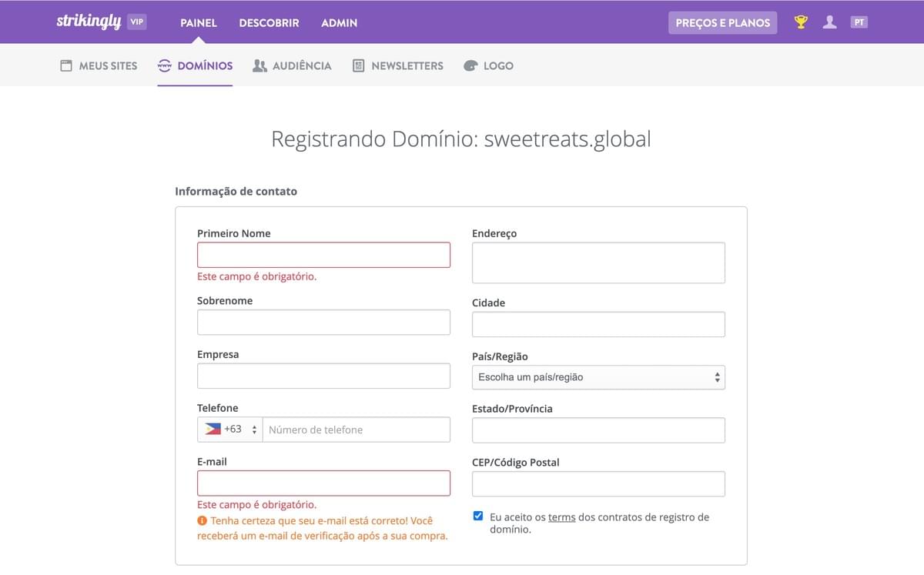
Task: Open the Admin menu
Action: pos(340,22)
